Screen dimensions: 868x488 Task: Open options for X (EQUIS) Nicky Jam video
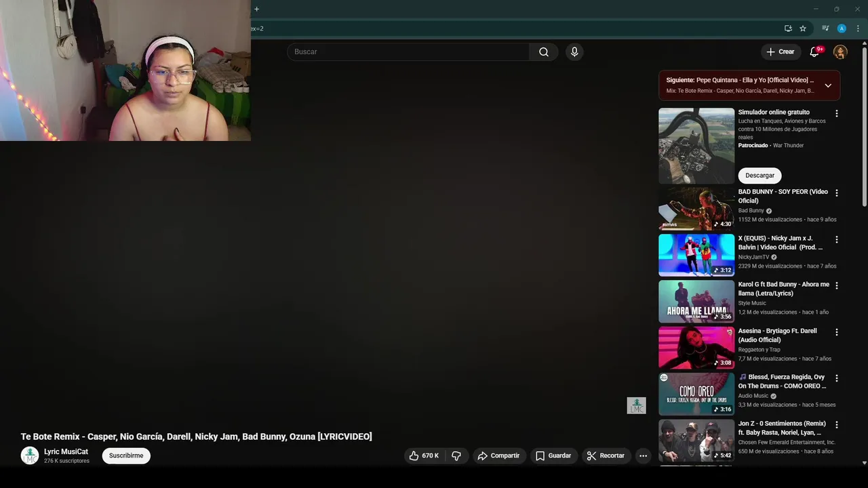point(836,240)
